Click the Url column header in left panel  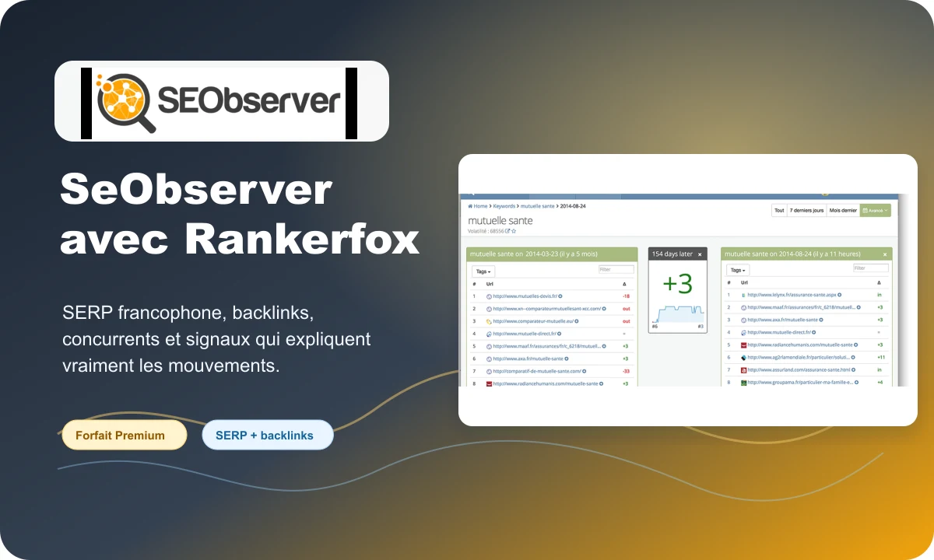[x=490, y=284]
